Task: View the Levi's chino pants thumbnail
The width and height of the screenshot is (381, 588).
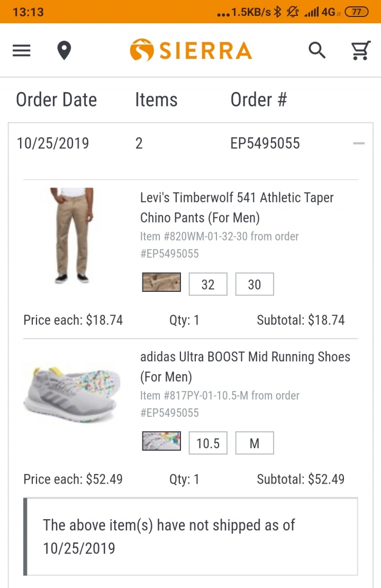Action: [x=73, y=236]
